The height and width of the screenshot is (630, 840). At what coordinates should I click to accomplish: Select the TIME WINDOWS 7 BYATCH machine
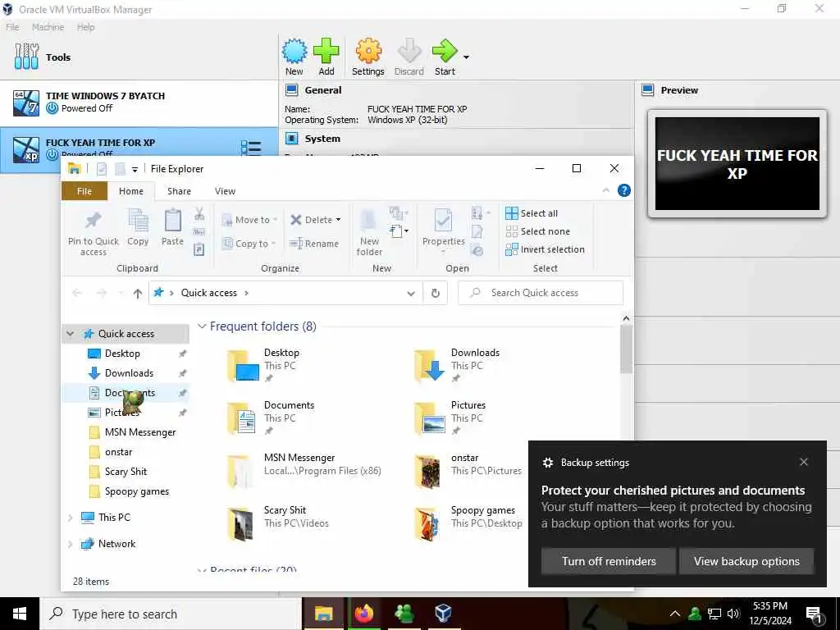(x=139, y=103)
